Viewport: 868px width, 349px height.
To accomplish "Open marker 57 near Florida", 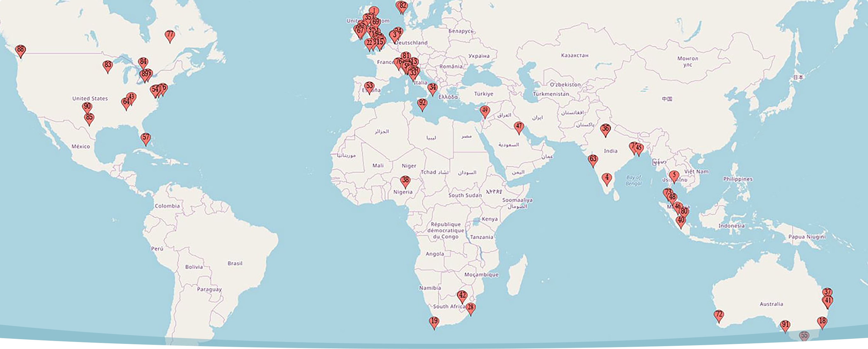I will point(145,138).
